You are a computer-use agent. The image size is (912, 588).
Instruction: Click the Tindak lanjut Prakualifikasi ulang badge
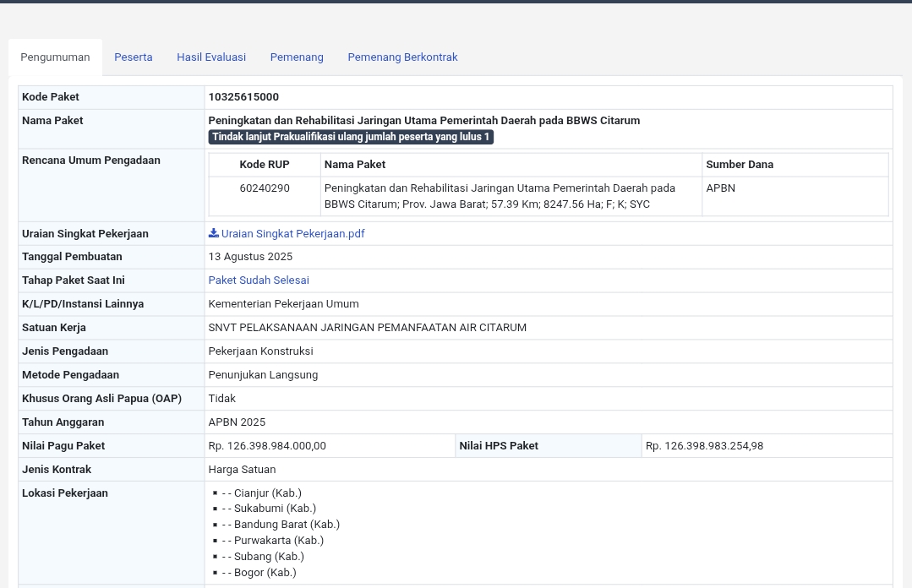click(x=350, y=137)
